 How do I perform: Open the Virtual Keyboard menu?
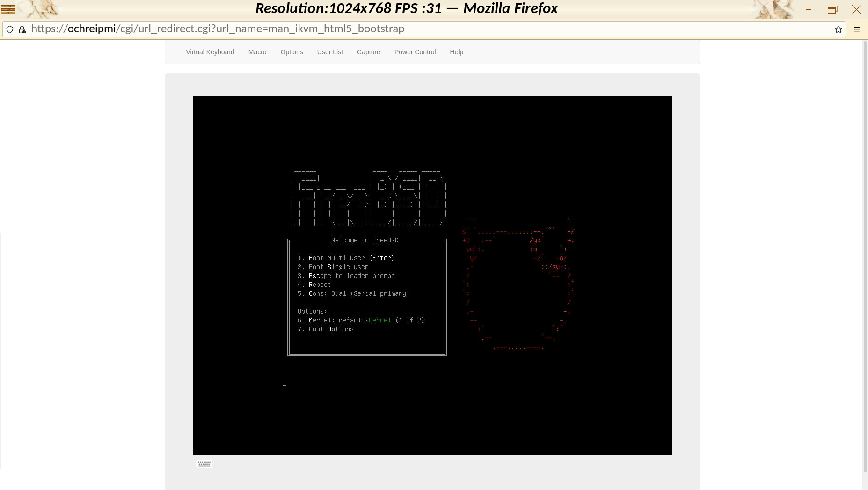(210, 52)
